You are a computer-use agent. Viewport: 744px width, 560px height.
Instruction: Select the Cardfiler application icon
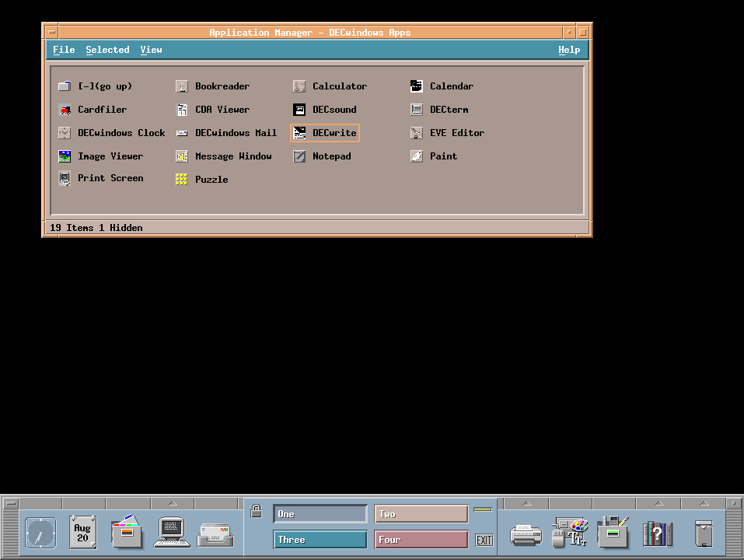click(65, 110)
